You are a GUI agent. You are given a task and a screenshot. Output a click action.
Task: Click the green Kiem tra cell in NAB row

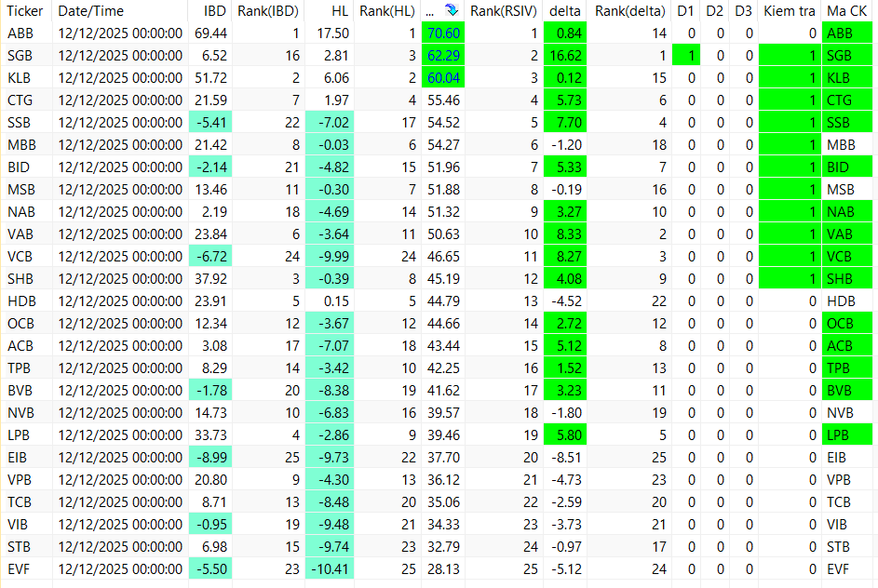(x=790, y=212)
